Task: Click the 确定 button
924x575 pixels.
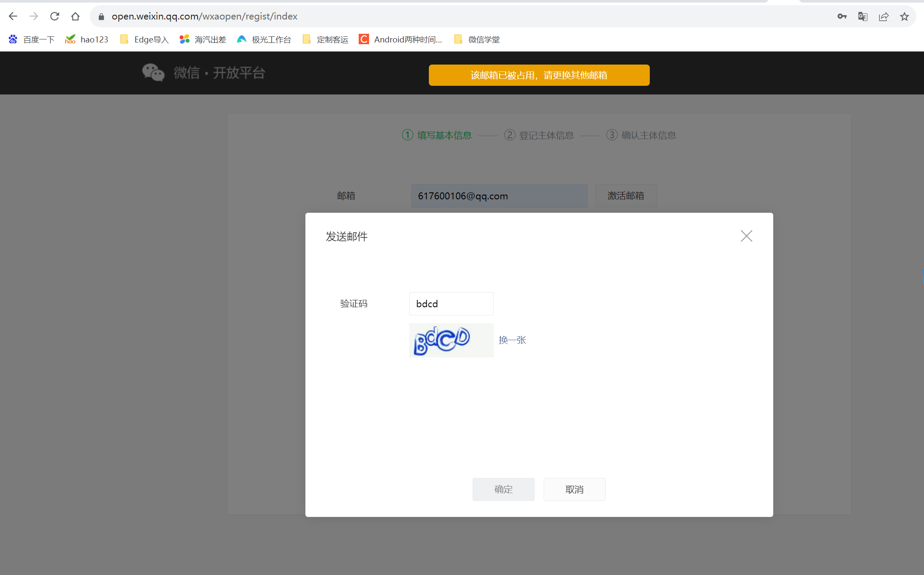Action: [x=503, y=489]
